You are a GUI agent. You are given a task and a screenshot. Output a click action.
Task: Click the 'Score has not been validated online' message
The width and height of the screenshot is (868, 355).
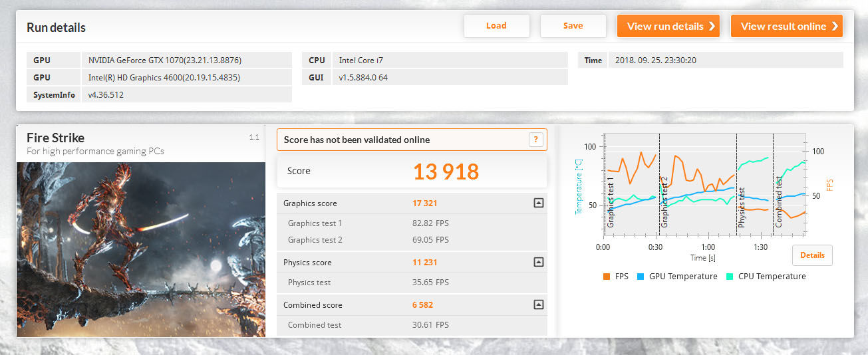(357, 140)
